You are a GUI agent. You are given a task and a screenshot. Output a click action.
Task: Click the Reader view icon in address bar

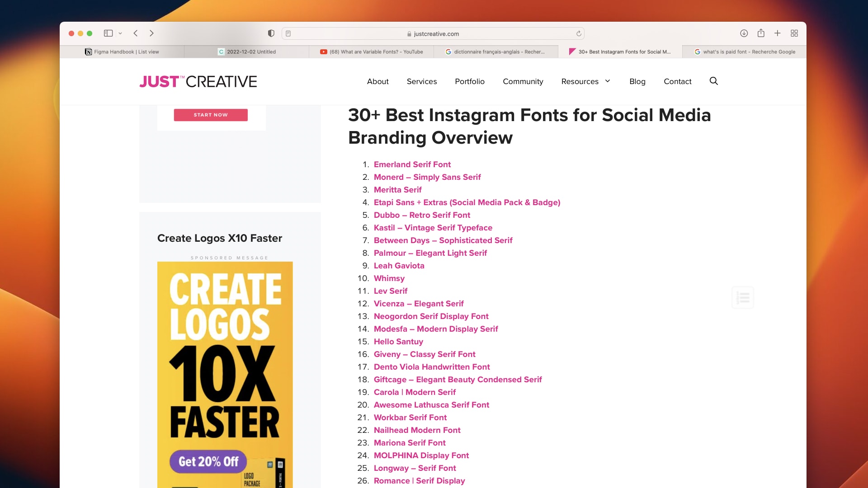click(288, 33)
